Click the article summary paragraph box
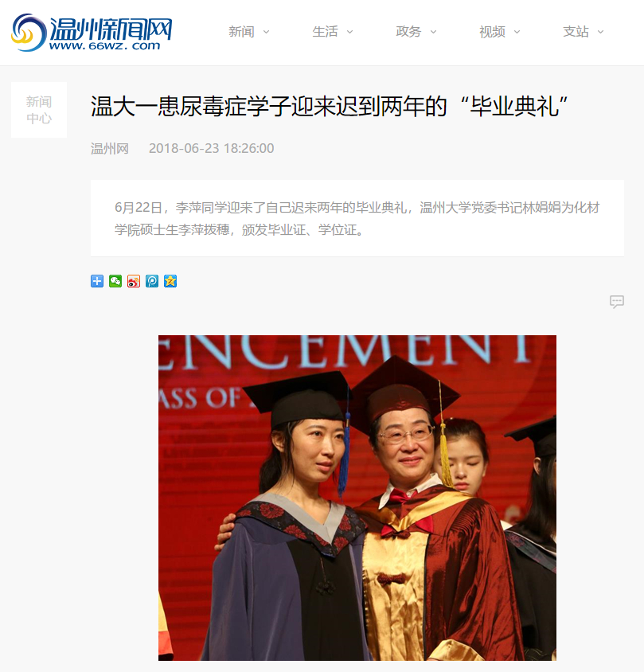This screenshot has width=644, height=672. pos(357,219)
